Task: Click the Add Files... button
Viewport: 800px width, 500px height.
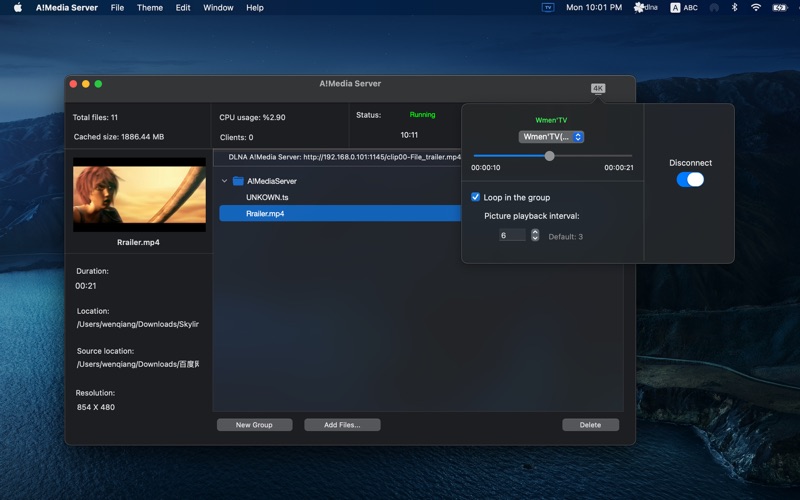Action: pyautogui.click(x=342, y=425)
